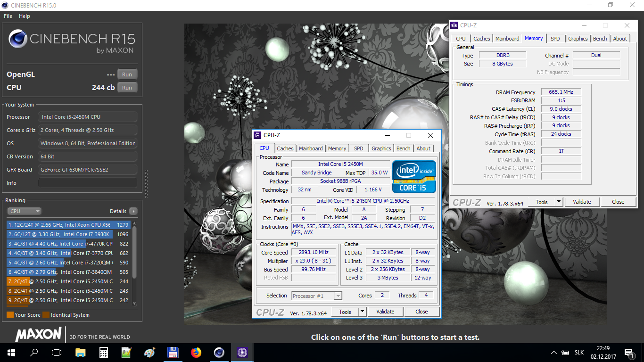Image resolution: width=644 pixels, height=362 pixels.
Task: Click Validate in Memory CPU-Z window
Action: pos(582,202)
